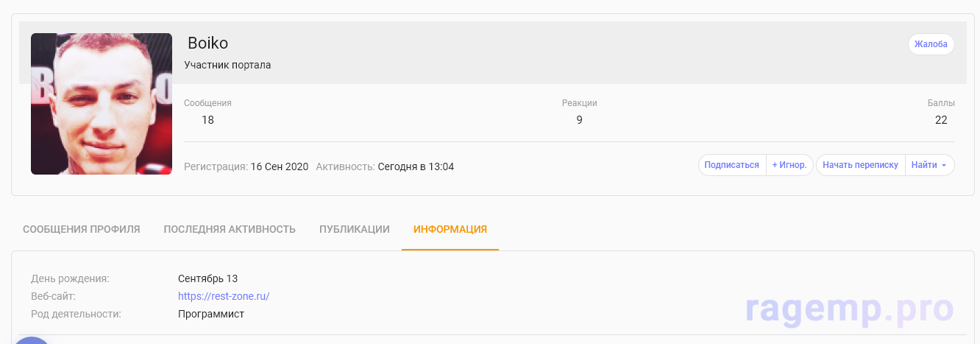Select the Информация tab
This screenshot has width=980, height=344.
pos(450,229)
